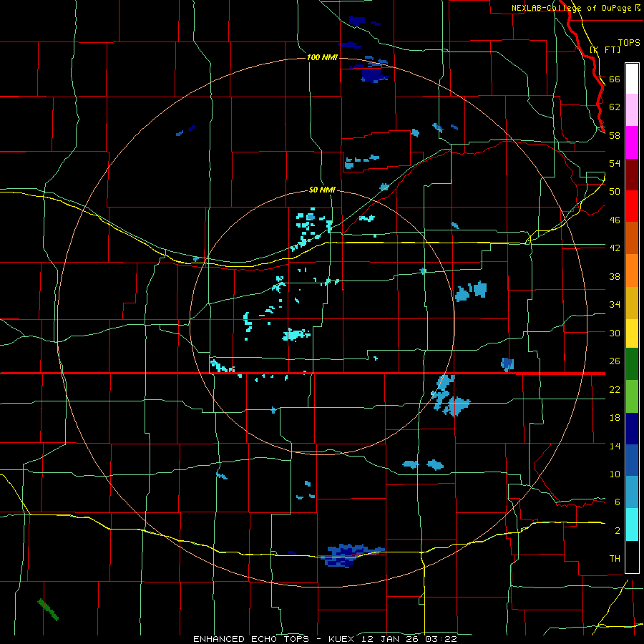Viewport: 644px width, 644px height.
Task: Select the light green legend color band
Action: (x=632, y=396)
